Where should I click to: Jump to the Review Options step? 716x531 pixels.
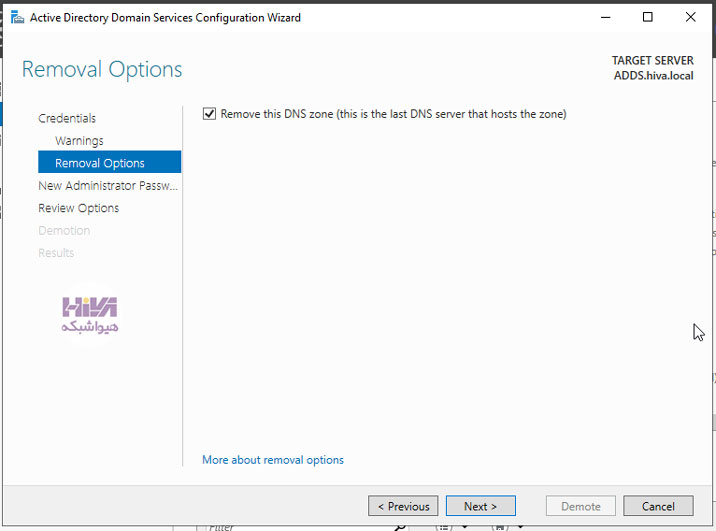point(79,208)
